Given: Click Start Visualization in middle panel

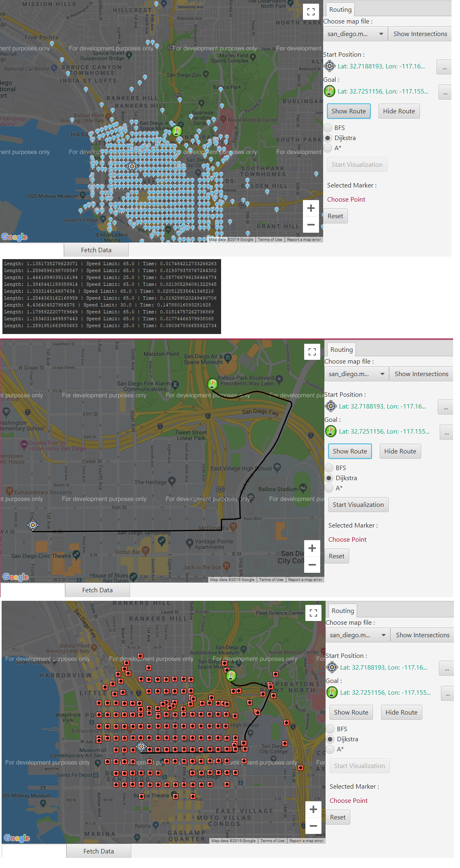Looking at the screenshot, I should click(358, 505).
